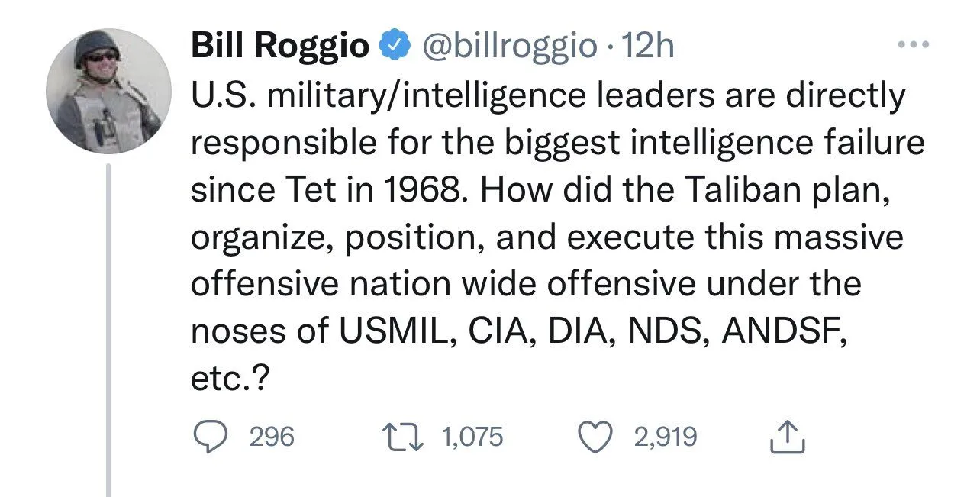
Task: Open the @billroggio handle link
Action: coord(511,47)
